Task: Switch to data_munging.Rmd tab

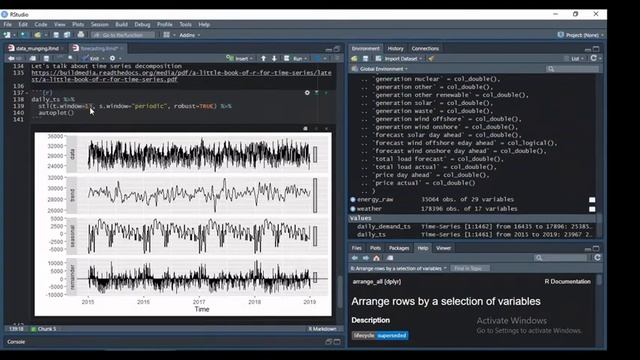Action: [x=37, y=49]
